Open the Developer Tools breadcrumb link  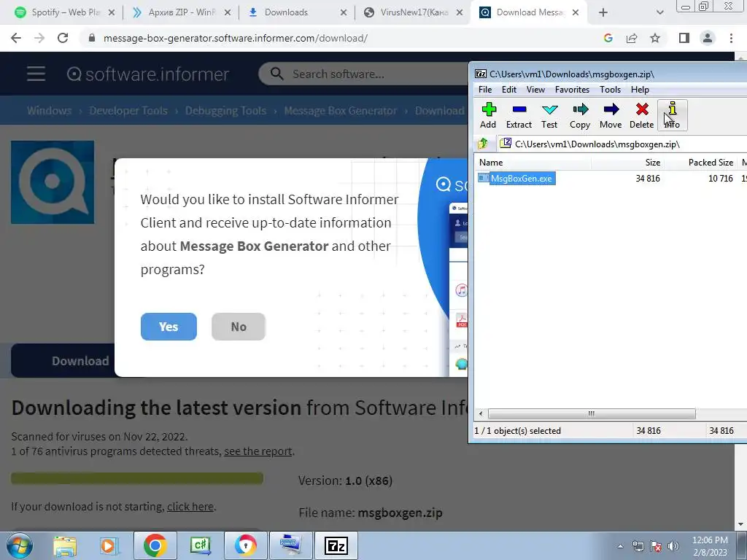pyautogui.click(x=128, y=111)
